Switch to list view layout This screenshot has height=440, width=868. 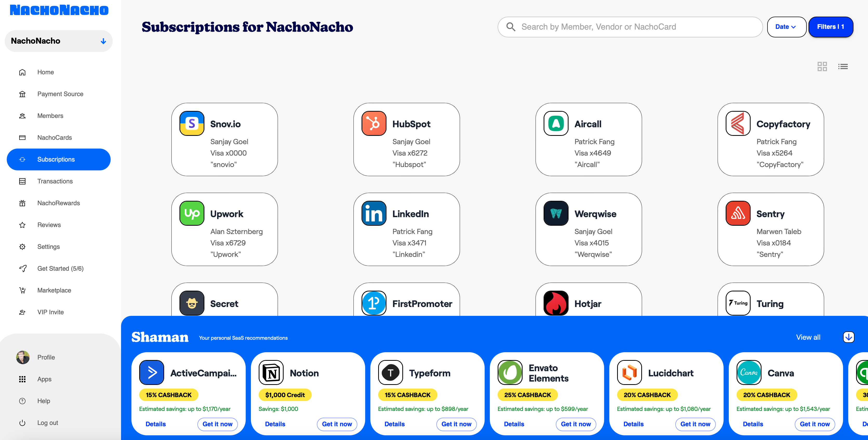click(x=843, y=66)
